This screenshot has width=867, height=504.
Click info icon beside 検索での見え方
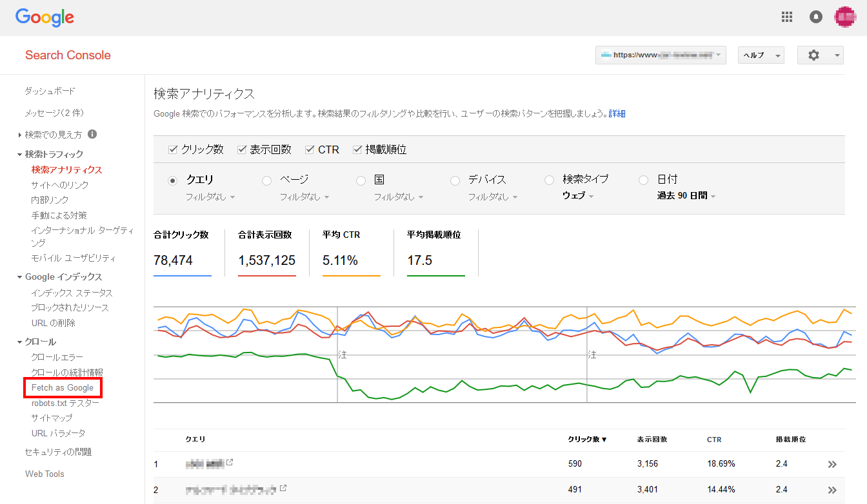[x=92, y=134]
